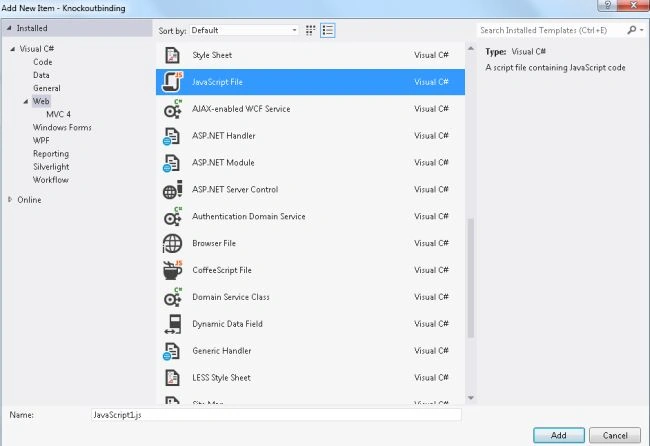Click the Help question mark button
Image resolution: width=650 pixels, height=446 pixels.
pyautogui.click(x=608, y=5)
